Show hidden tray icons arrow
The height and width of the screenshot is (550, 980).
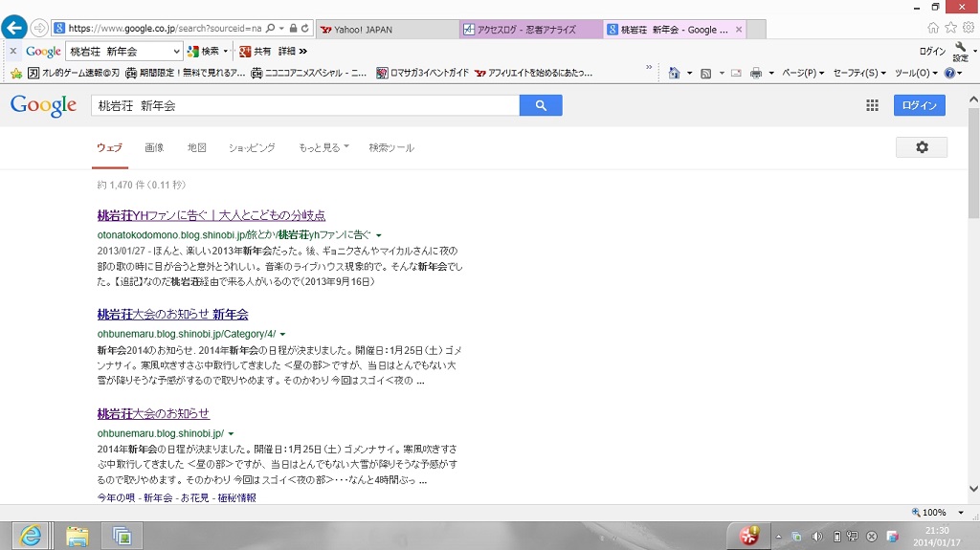(x=779, y=537)
